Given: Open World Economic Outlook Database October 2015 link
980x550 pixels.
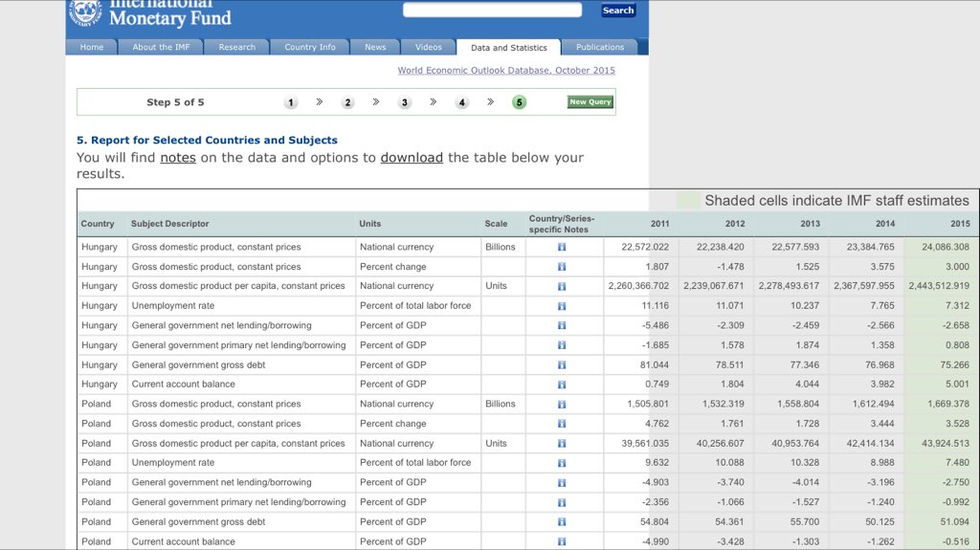Looking at the screenshot, I should pyautogui.click(x=506, y=70).
